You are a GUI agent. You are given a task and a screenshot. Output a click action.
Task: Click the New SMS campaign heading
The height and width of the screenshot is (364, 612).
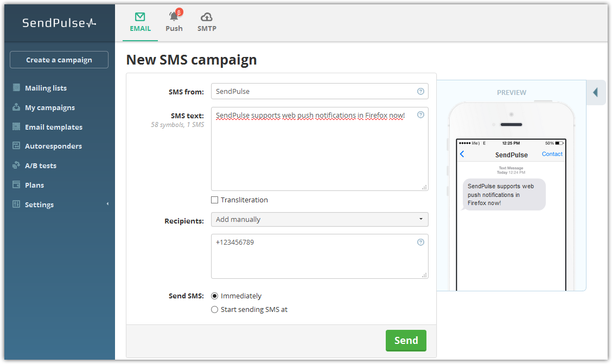[x=191, y=60]
